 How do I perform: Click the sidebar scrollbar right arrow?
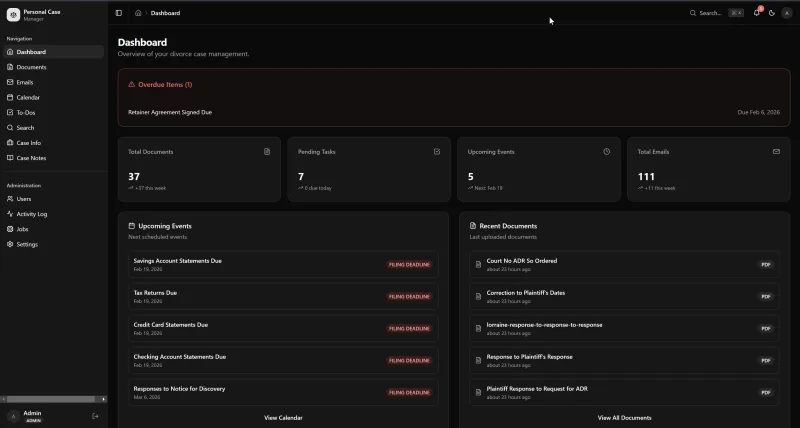pos(104,399)
